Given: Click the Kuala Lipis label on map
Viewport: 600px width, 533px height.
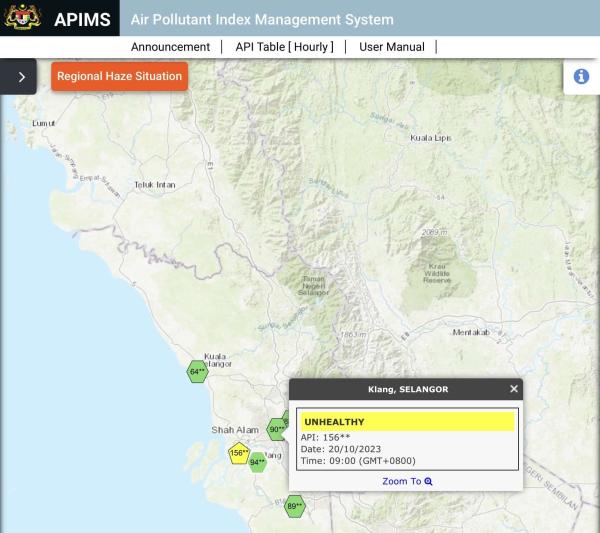Looking at the screenshot, I should coord(430,138).
